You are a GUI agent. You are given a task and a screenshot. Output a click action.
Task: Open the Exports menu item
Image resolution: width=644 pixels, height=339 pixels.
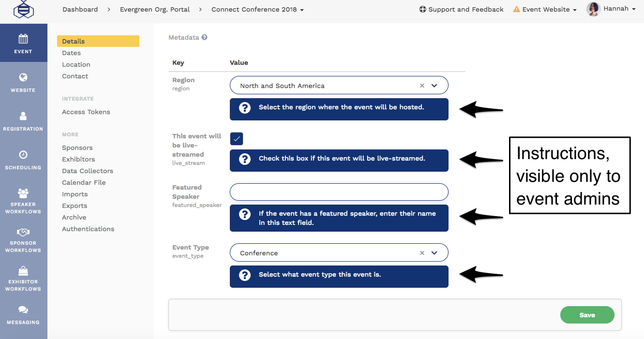(x=75, y=206)
